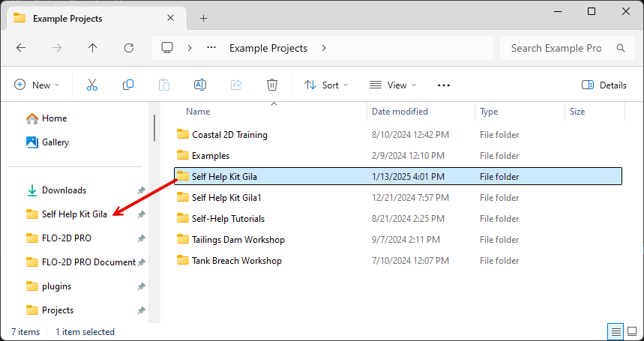Delete selection with the trash icon
The image size is (644, 341).
point(272,85)
